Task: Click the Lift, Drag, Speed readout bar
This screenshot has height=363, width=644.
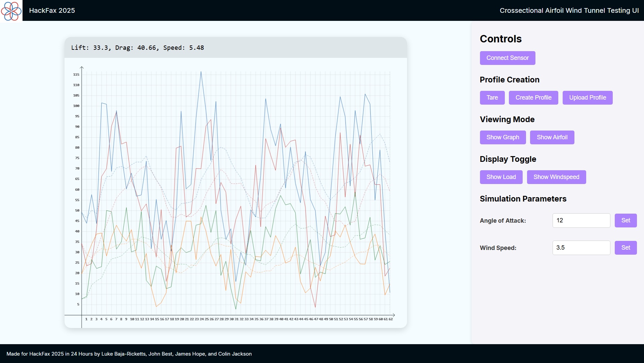Action: click(236, 47)
